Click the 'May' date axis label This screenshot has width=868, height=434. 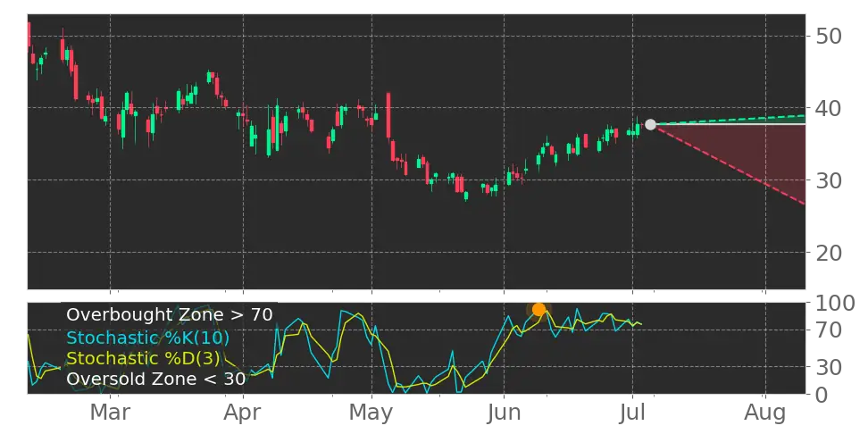click(x=371, y=413)
